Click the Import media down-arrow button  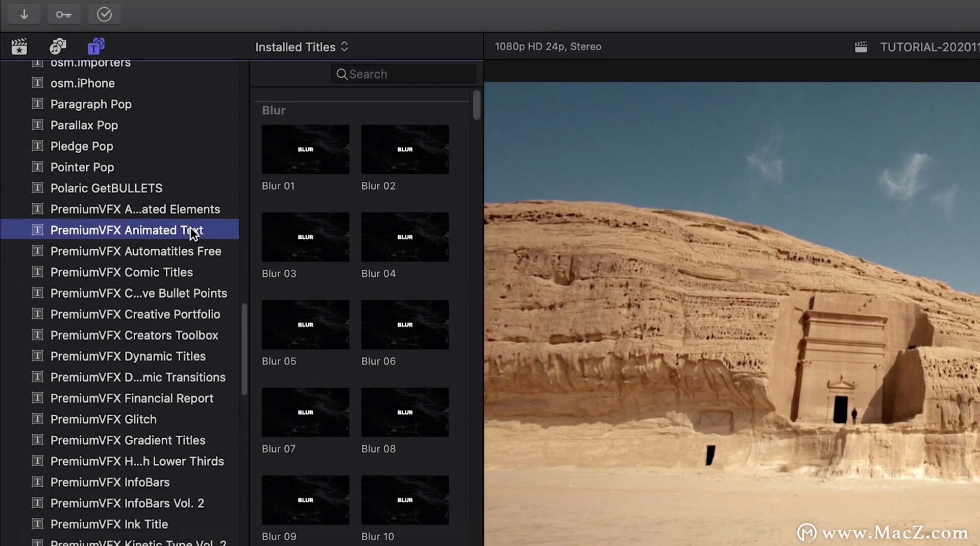[x=24, y=14]
